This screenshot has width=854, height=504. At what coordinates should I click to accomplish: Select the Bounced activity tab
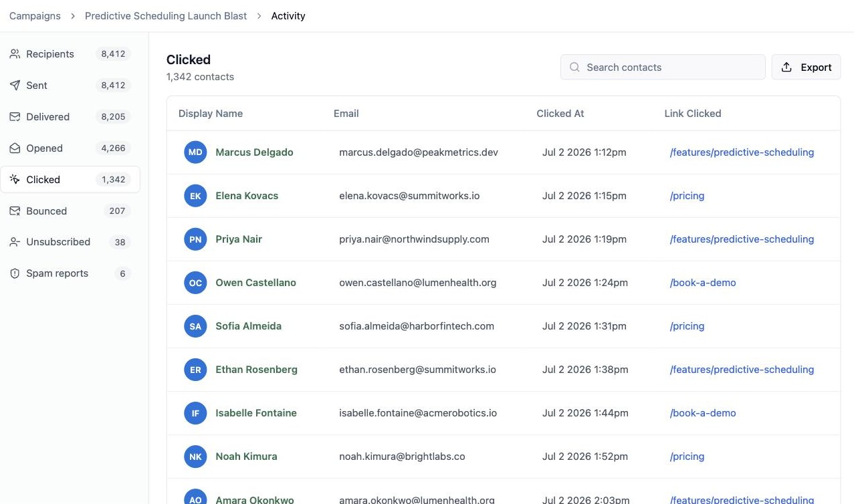coord(70,211)
